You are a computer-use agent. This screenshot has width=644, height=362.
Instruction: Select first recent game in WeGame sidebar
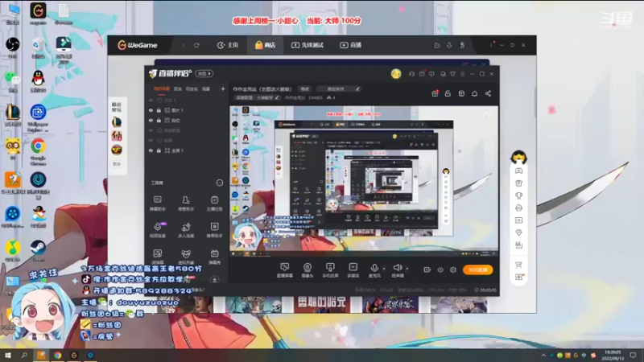[117, 122]
